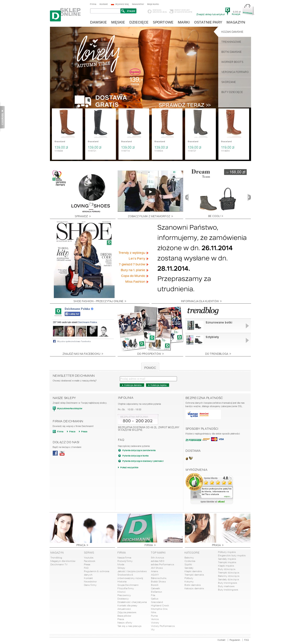Expand Sznurowane botki trendblog entry
Viewport: 304px width, 644px height.
point(247,326)
